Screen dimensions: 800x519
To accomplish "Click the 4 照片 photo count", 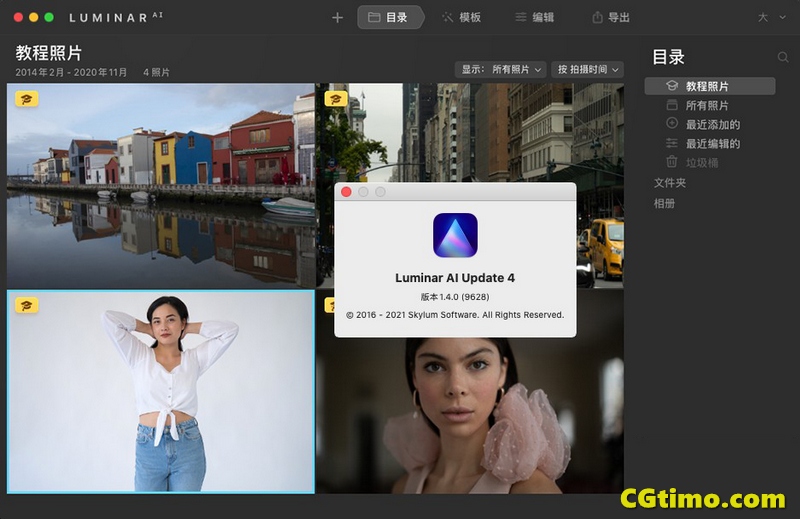I will click(156, 72).
